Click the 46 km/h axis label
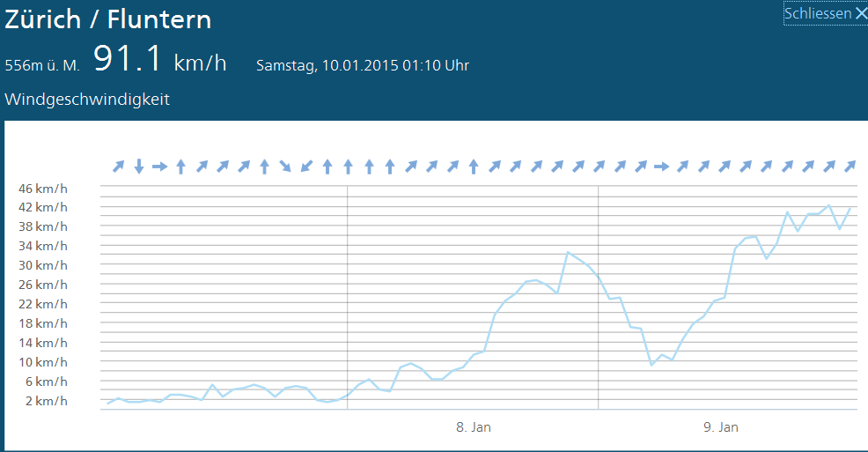Screen dimensions: 868x452 [x=43, y=189]
